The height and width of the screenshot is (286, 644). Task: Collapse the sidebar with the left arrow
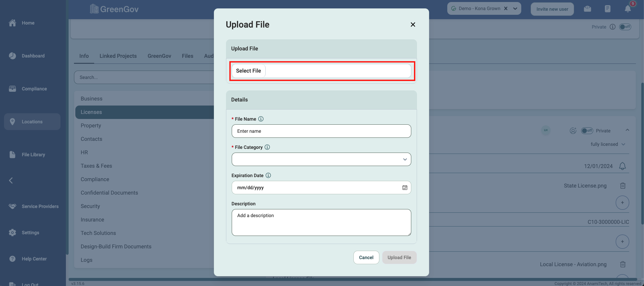click(x=11, y=180)
